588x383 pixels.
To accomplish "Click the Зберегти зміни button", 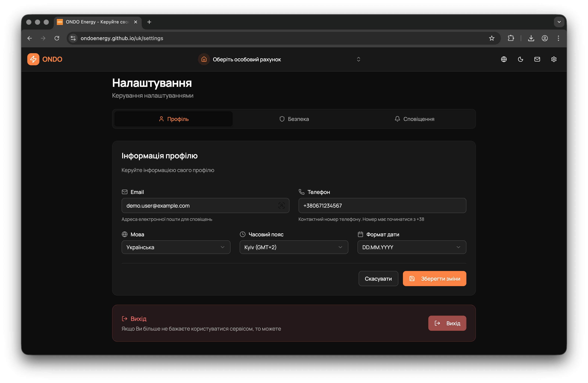I will coord(434,279).
